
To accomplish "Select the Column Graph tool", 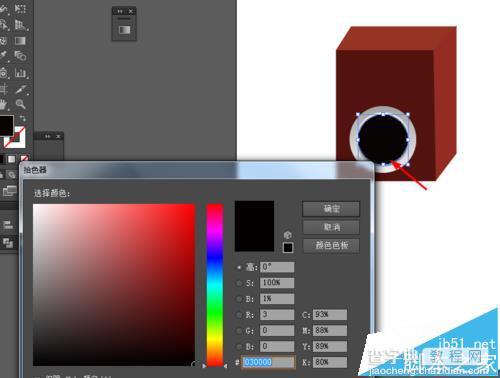I will click(20, 73).
